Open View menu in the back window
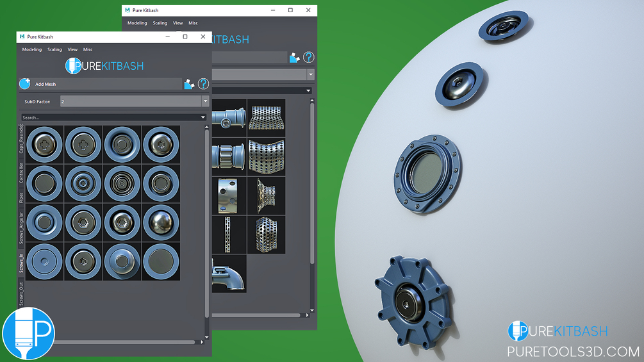 [x=178, y=23]
